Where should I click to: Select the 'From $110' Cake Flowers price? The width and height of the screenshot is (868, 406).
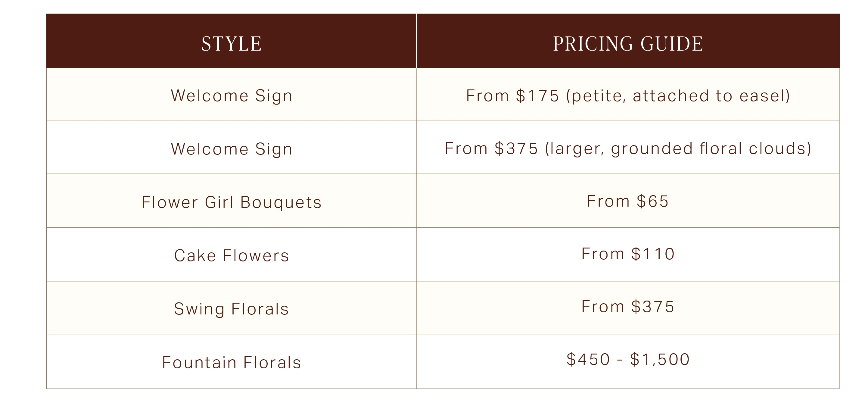(x=628, y=254)
